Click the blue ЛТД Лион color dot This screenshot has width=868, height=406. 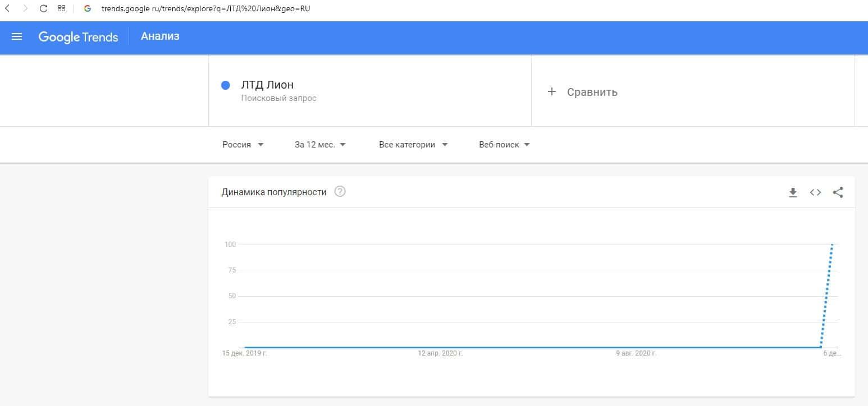point(226,85)
